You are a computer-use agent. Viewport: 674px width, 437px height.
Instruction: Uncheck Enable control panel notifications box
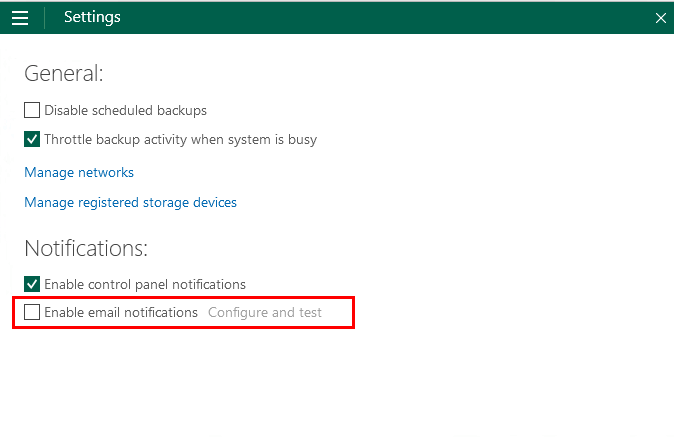click(x=32, y=284)
